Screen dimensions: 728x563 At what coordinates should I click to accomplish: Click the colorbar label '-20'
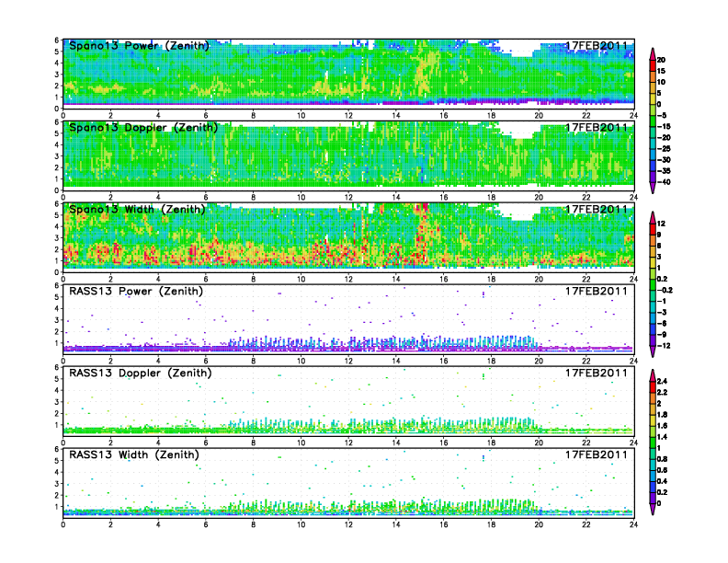tap(664, 137)
